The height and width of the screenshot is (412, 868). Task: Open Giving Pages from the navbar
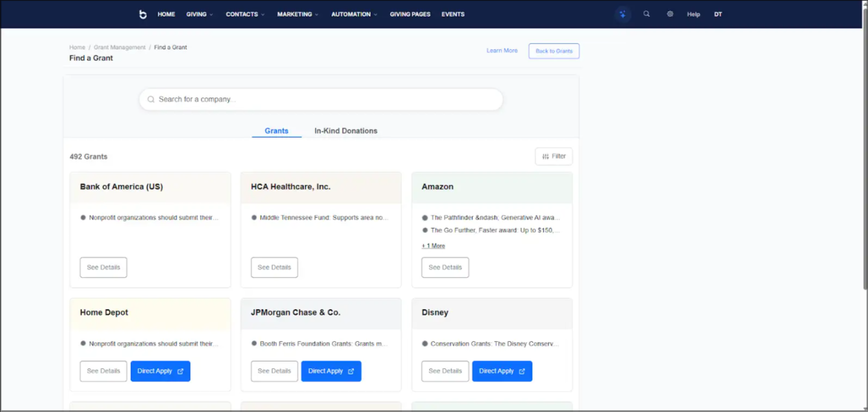(410, 14)
